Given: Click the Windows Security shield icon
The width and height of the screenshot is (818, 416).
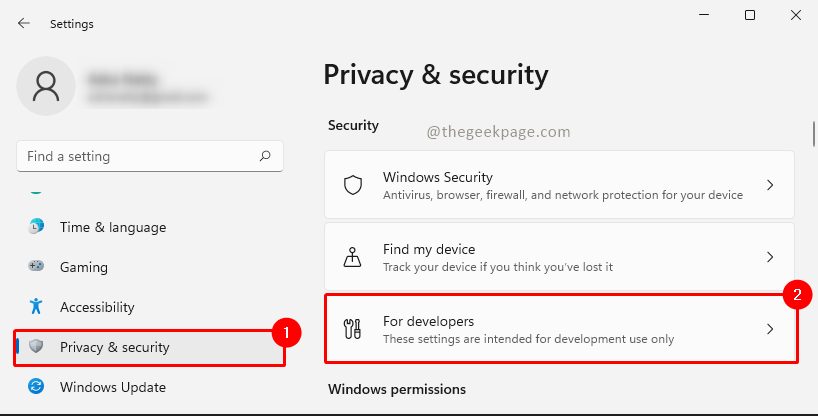Looking at the screenshot, I should 352,185.
